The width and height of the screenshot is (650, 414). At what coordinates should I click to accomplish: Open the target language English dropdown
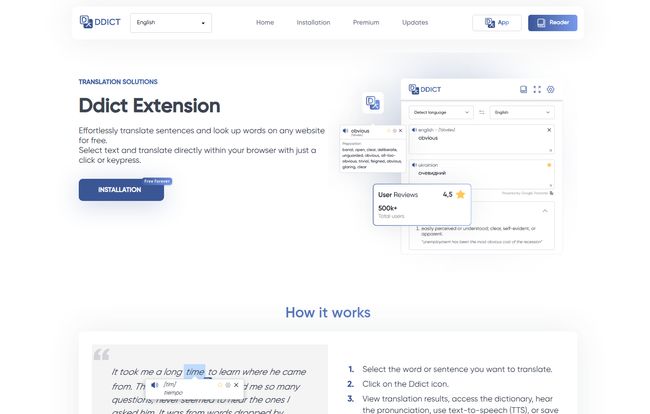(522, 112)
